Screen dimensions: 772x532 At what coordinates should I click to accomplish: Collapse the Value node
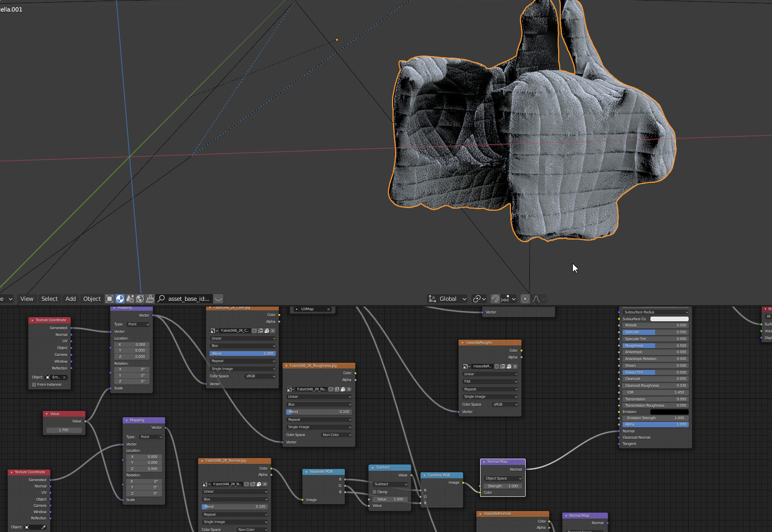pos(47,414)
